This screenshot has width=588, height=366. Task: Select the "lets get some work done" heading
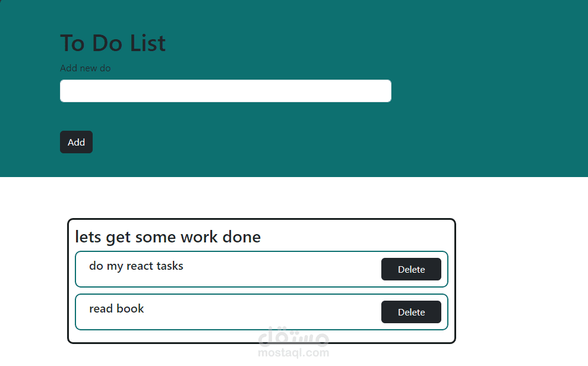[167, 237]
